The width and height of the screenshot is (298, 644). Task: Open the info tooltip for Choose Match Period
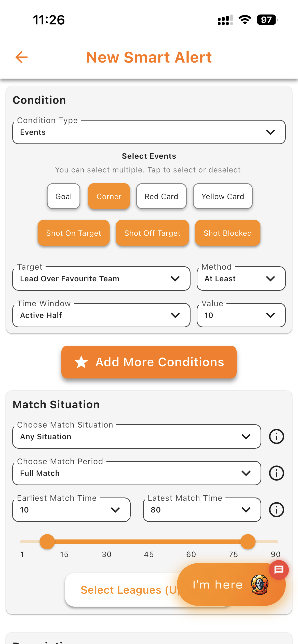click(x=276, y=473)
